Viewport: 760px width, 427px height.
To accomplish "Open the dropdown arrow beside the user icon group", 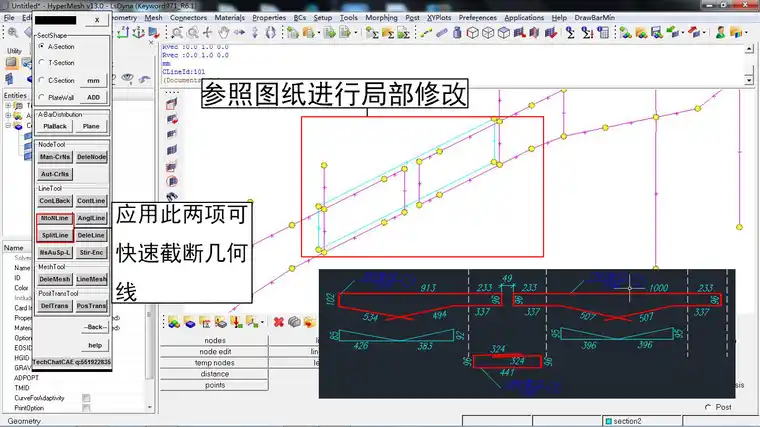I will pyautogui.click(x=747, y=33).
